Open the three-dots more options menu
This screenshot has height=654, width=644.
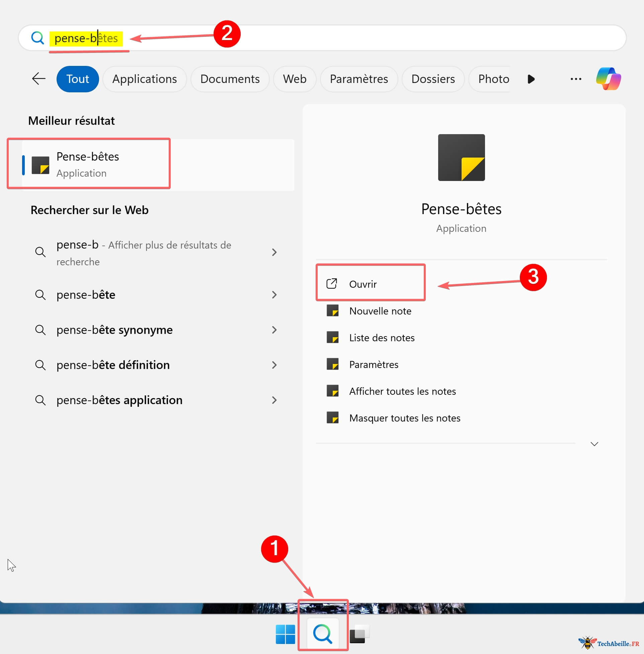pyautogui.click(x=576, y=79)
